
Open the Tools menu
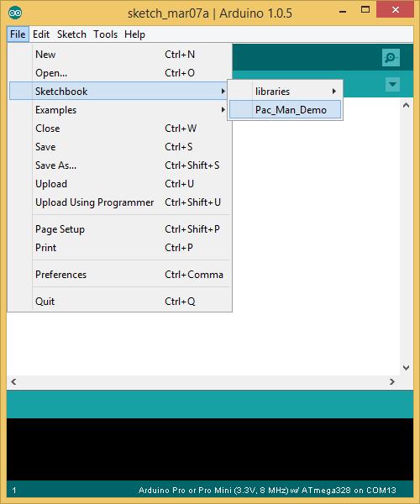coord(105,34)
